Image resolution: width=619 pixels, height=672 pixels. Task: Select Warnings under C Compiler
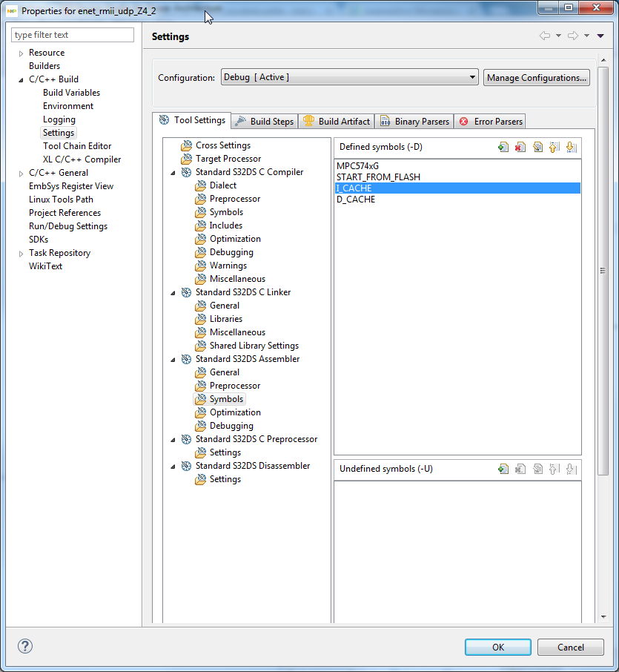point(228,266)
